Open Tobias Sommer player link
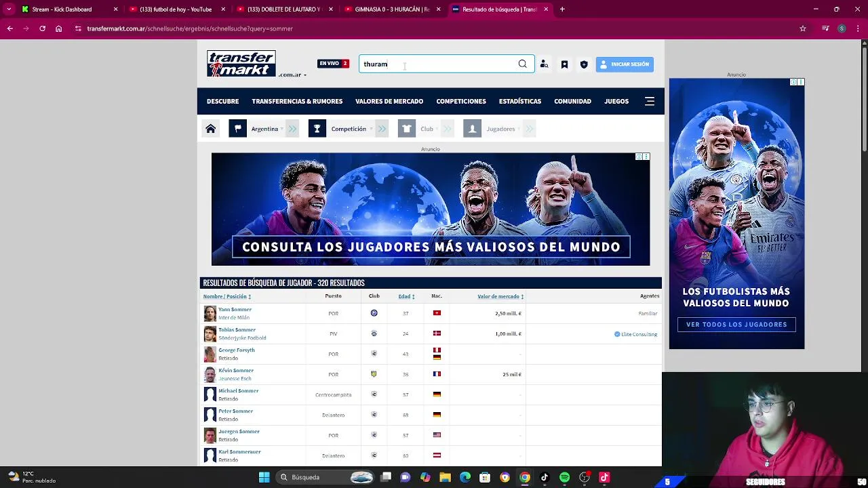Image resolution: width=868 pixels, height=488 pixels. (x=237, y=329)
